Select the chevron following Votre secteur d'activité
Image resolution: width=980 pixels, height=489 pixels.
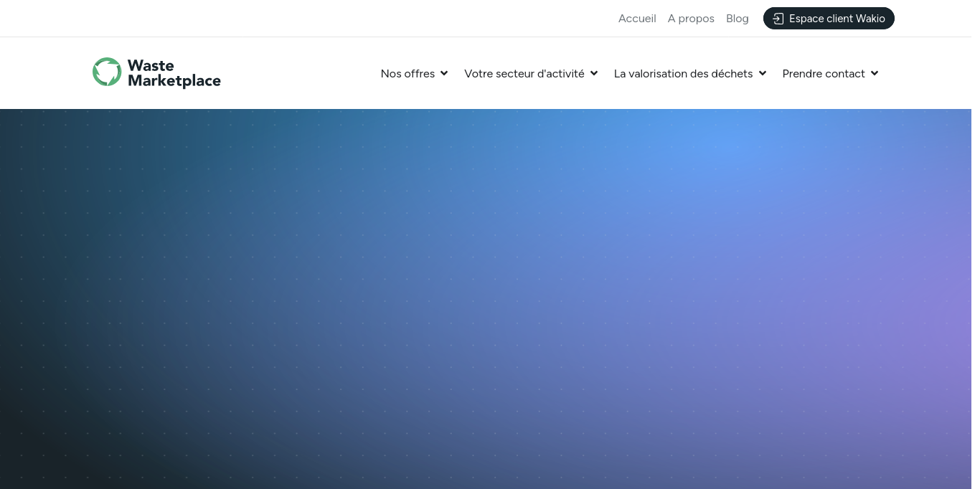[593, 73]
